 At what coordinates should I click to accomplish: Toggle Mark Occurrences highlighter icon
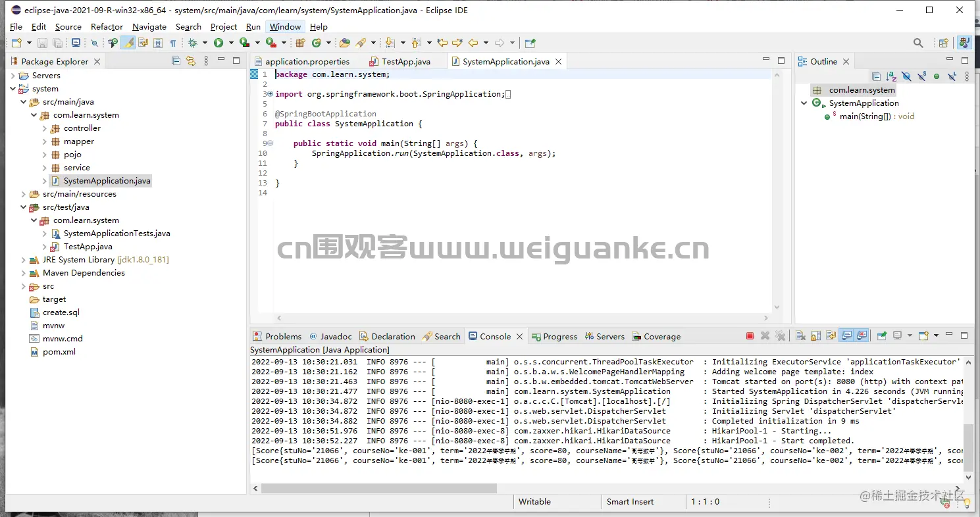coord(128,43)
